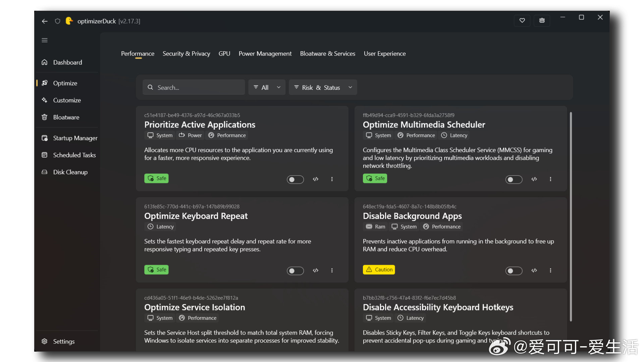The image size is (644, 362).
Task: Open more options for Disable Background Apps
Action: pyautogui.click(x=550, y=270)
